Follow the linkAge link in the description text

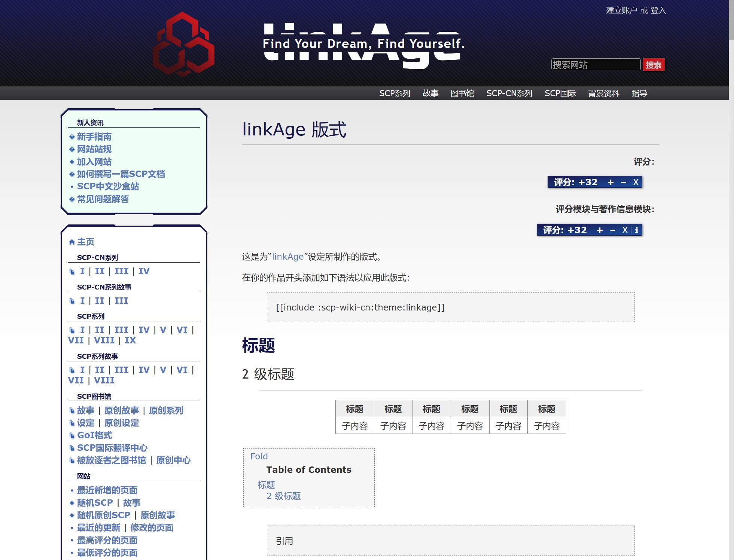(287, 257)
